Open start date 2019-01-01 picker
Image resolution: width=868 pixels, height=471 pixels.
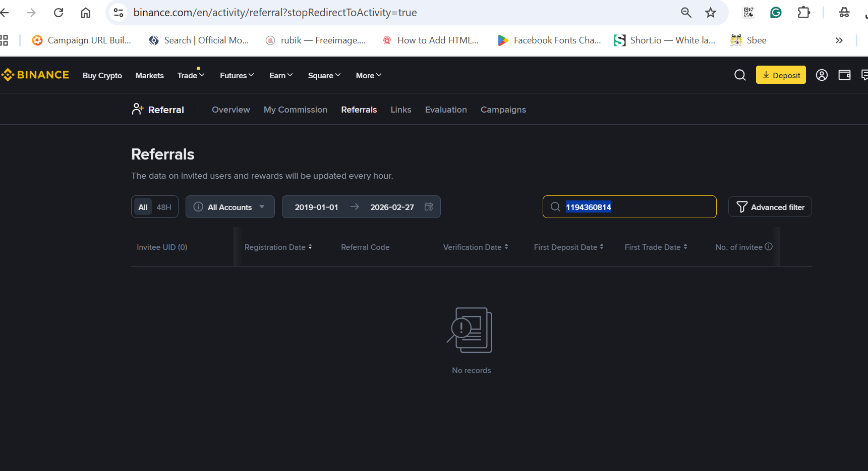coord(316,207)
